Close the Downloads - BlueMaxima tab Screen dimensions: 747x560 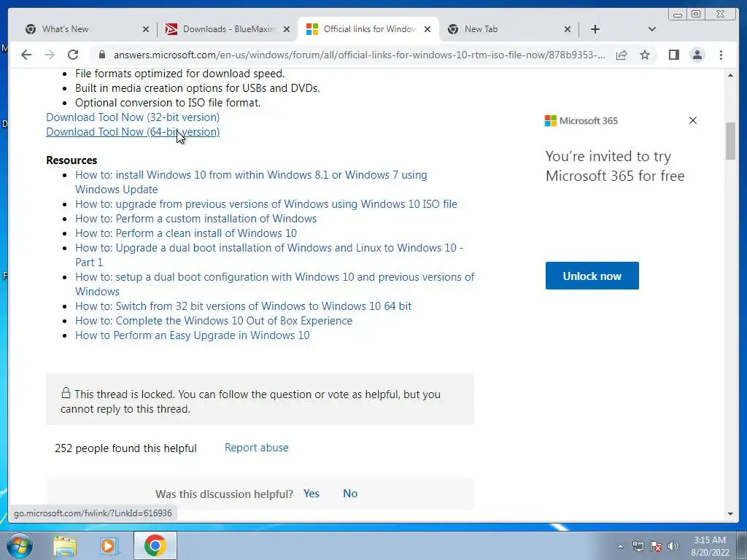pyautogui.click(x=286, y=29)
